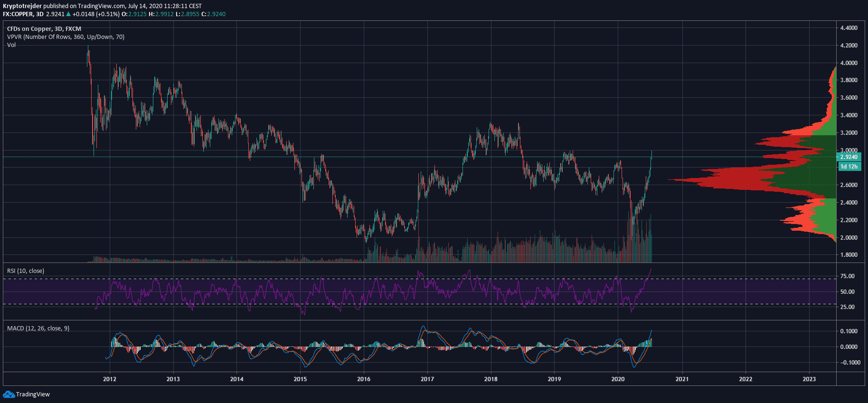Viewport: 868px width, 403px height.
Task: Click the TradingView text at bottom left
Action: 33,394
